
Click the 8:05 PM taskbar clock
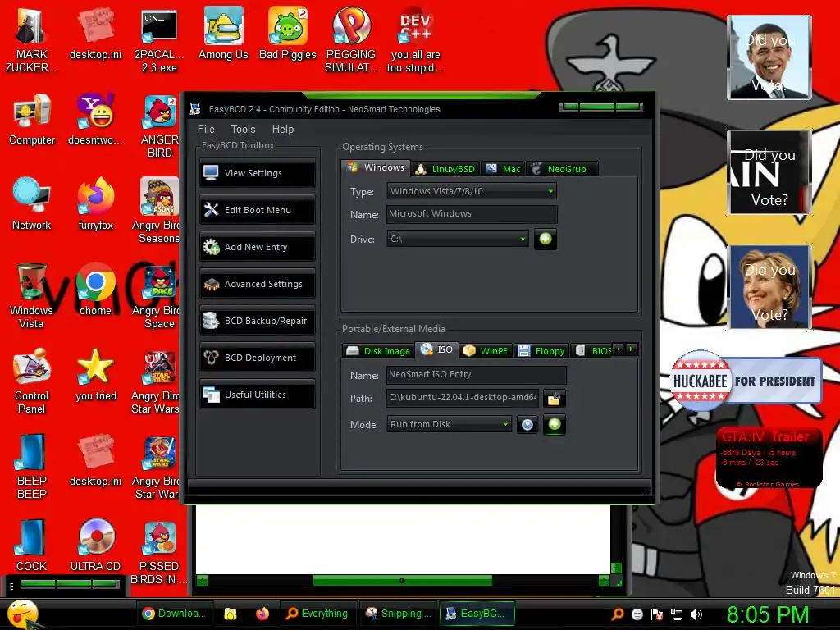[x=768, y=614]
